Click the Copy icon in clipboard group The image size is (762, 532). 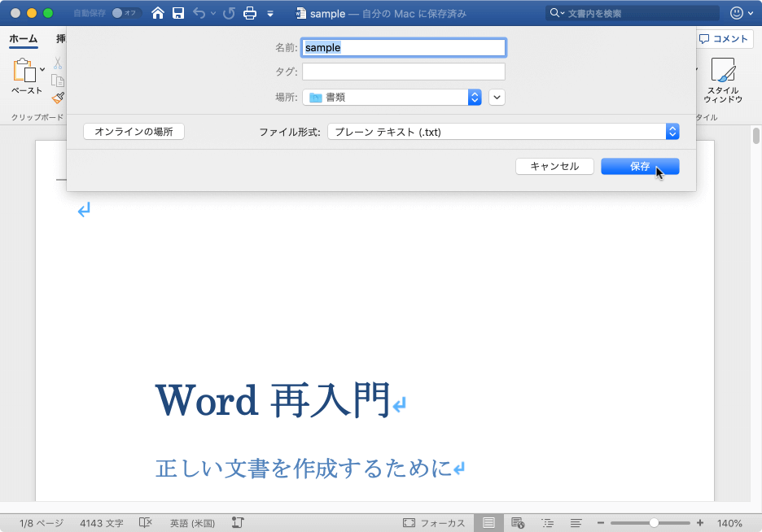pyautogui.click(x=58, y=81)
